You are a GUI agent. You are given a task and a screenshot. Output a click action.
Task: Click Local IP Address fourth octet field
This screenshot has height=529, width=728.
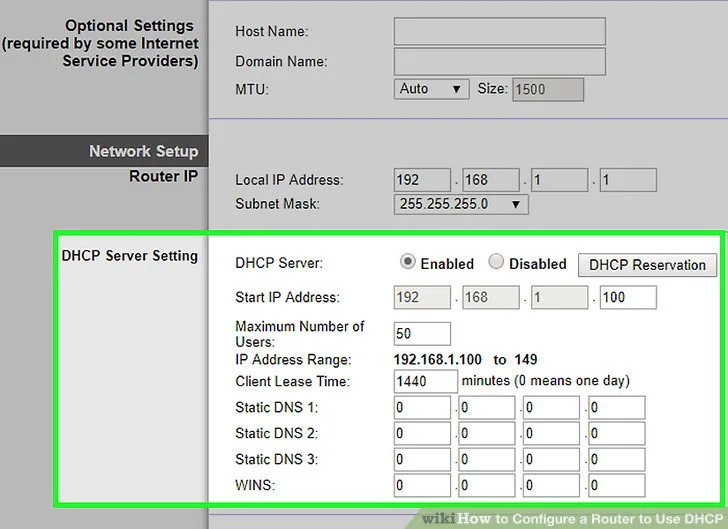[x=628, y=180]
